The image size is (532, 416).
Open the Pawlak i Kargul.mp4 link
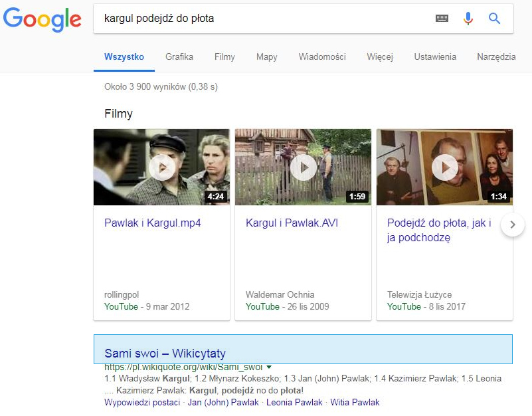153,223
